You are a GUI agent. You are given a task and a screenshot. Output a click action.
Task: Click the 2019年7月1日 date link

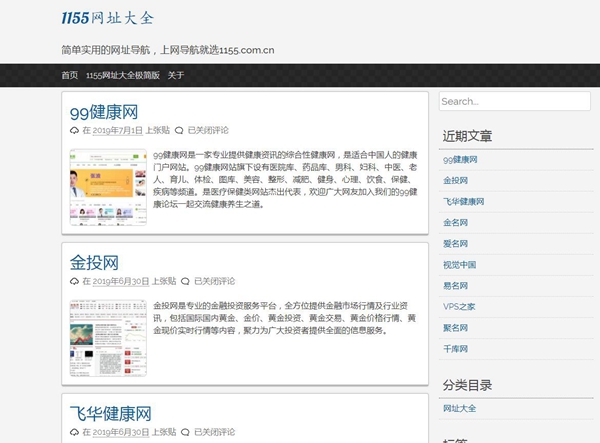[117, 130]
